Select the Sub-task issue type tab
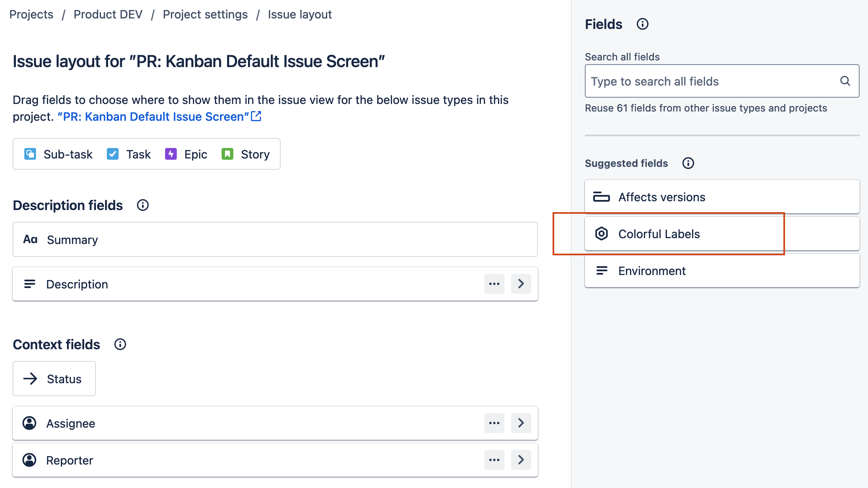The width and height of the screenshot is (868, 488). 58,154
